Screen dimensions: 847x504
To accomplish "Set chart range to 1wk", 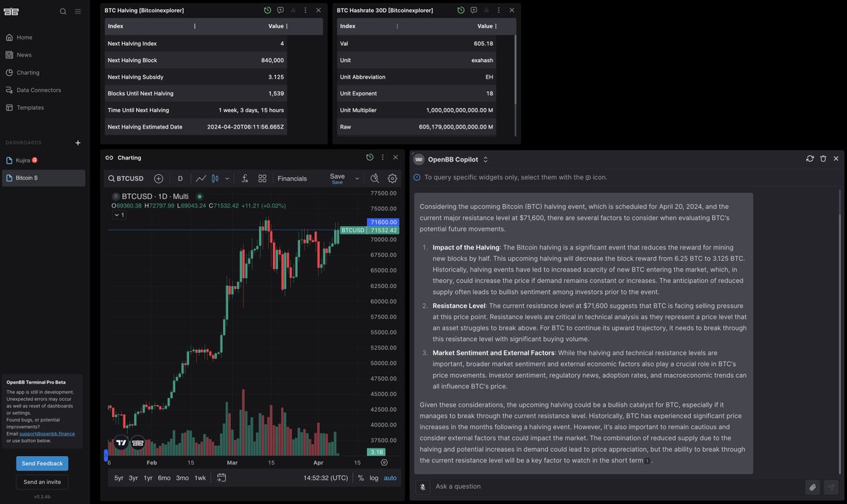I will (200, 478).
